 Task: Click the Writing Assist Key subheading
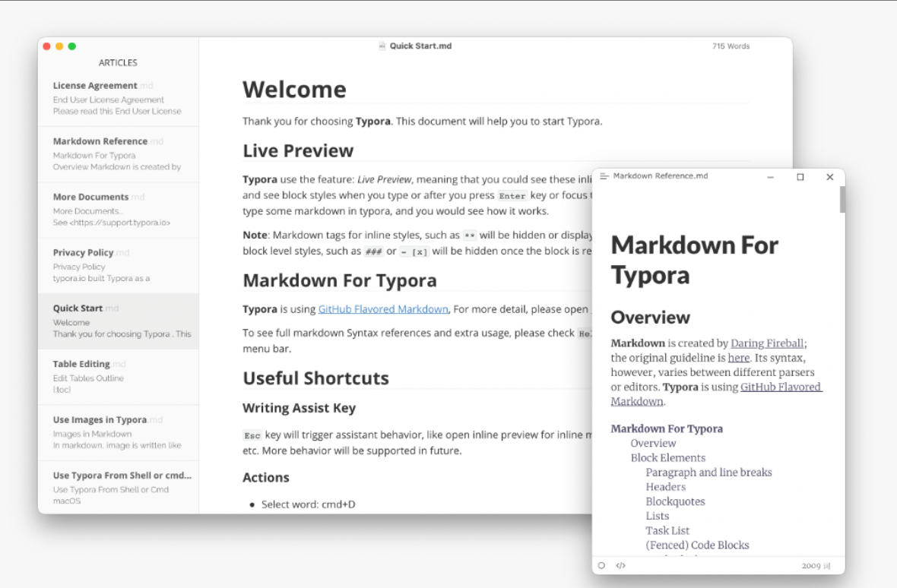pos(300,408)
